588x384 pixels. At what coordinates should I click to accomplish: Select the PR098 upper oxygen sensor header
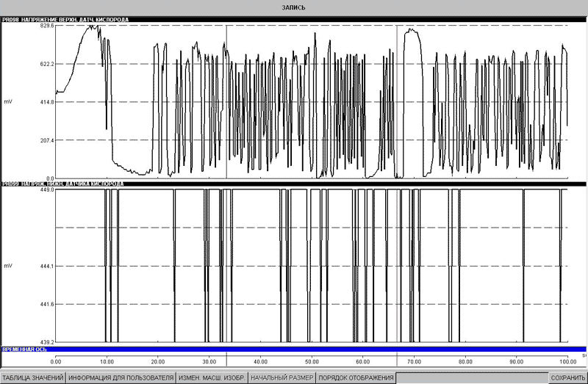pos(294,20)
